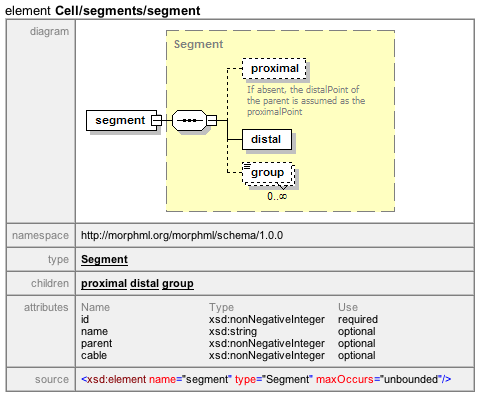Click the 'type' row label
Image resolution: width=480 pixels, height=397 pixels.
coord(58,259)
